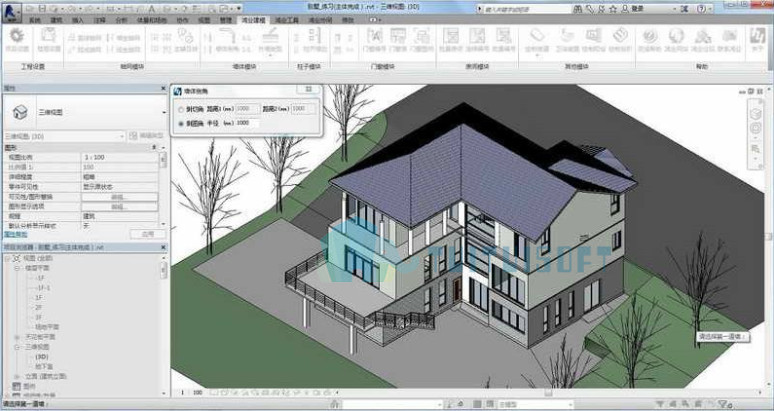This screenshot has height=411, width=774.
Task: Click the star favorites icon in title bar
Action: click(x=613, y=9)
